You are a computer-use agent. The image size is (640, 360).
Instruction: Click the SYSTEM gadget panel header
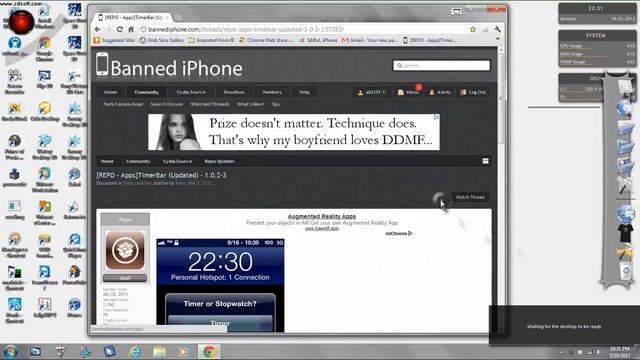[596, 36]
